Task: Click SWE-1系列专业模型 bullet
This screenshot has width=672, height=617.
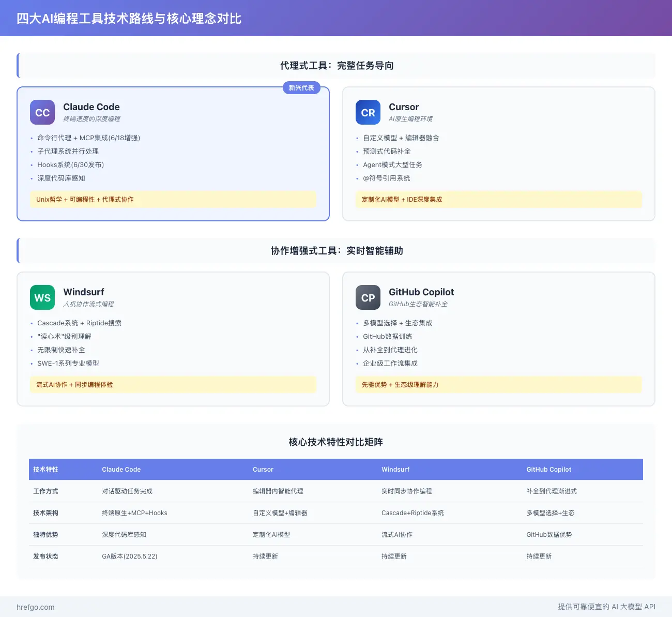Action: point(68,363)
